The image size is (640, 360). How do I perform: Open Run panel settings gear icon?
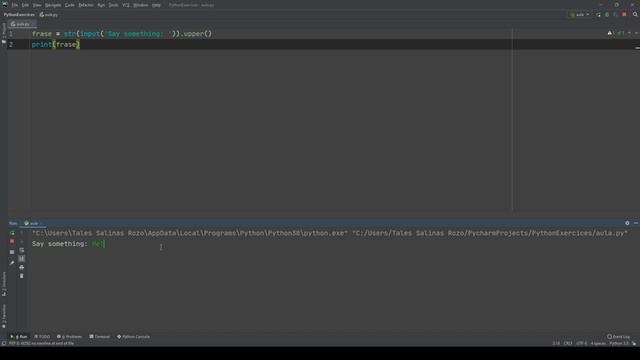[627, 223]
